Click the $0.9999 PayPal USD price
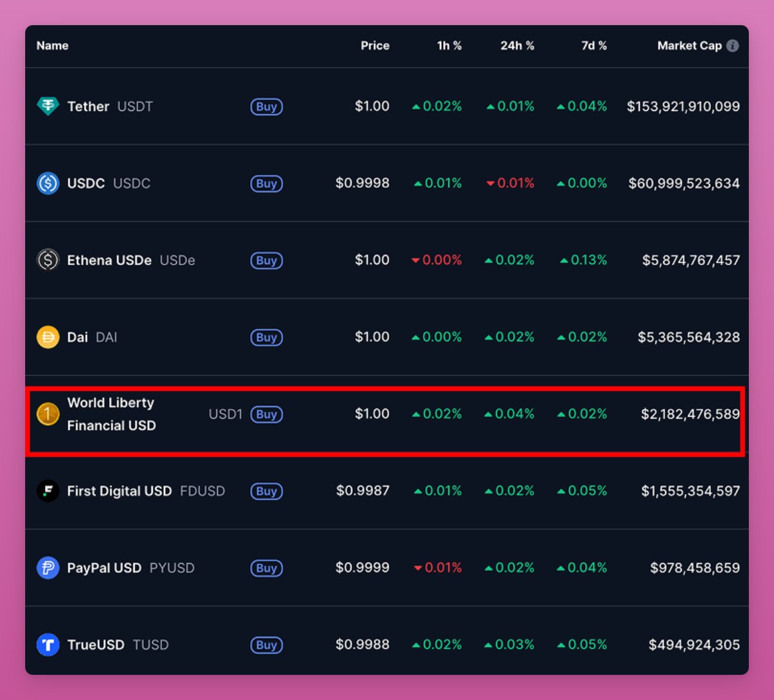This screenshot has width=774, height=700. [362, 568]
